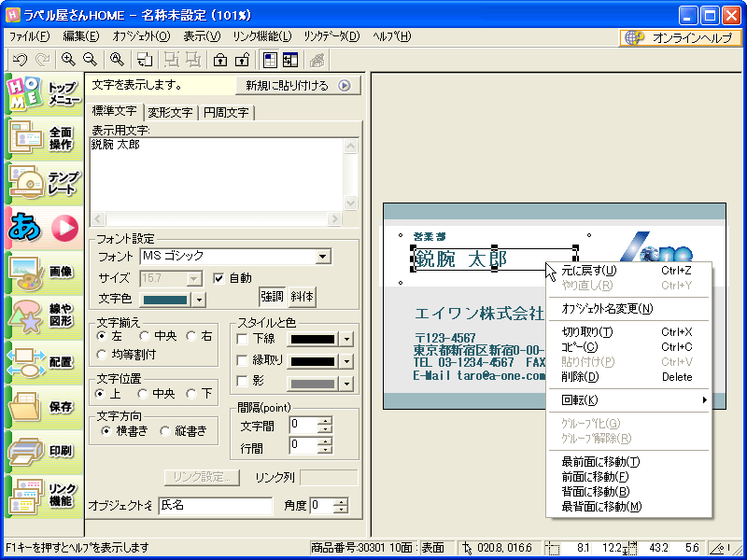
Task: Open the 保存 sidebar item
Action: tap(44, 407)
